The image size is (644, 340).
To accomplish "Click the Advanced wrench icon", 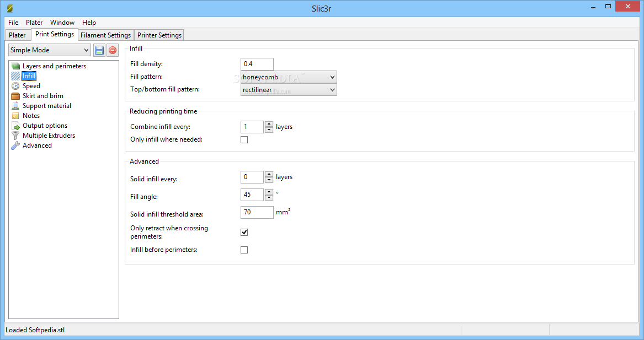I will click(15, 145).
